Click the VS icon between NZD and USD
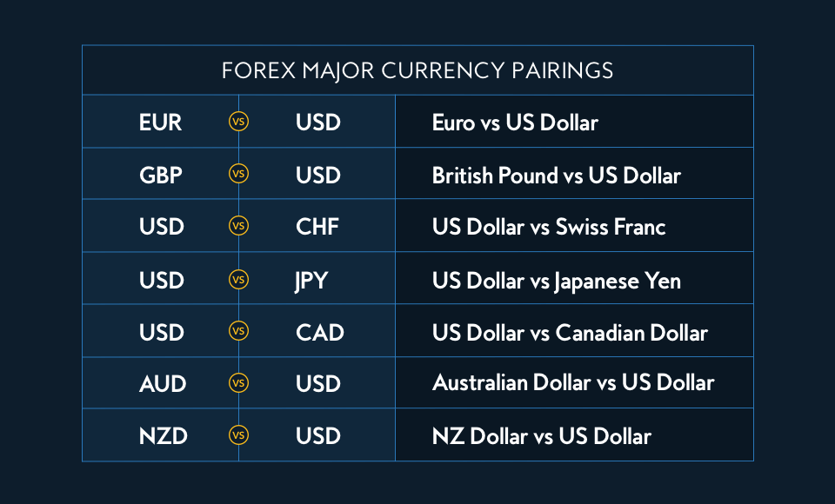Image resolution: width=835 pixels, height=504 pixels. coord(238,435)
